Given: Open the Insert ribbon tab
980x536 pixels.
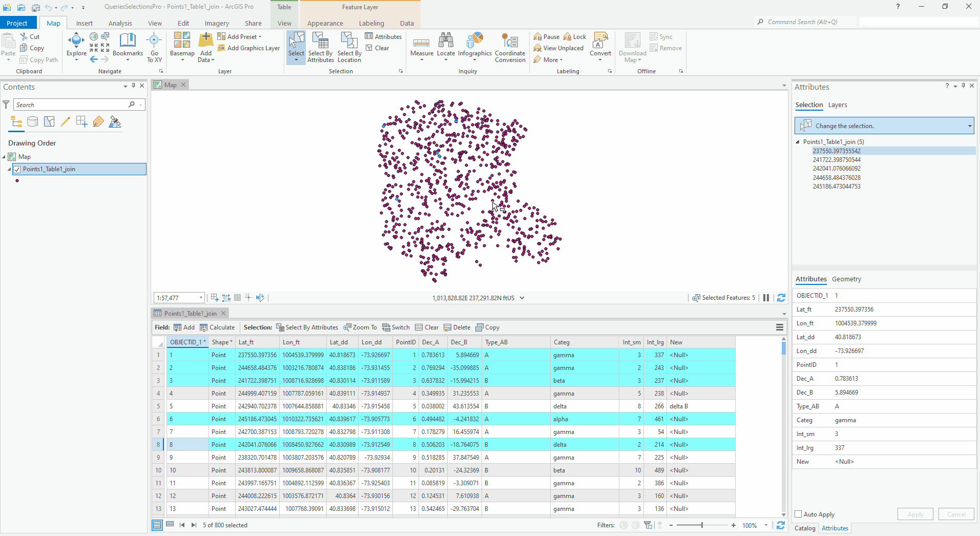Looking at the screenshot, I should (85, 23).
